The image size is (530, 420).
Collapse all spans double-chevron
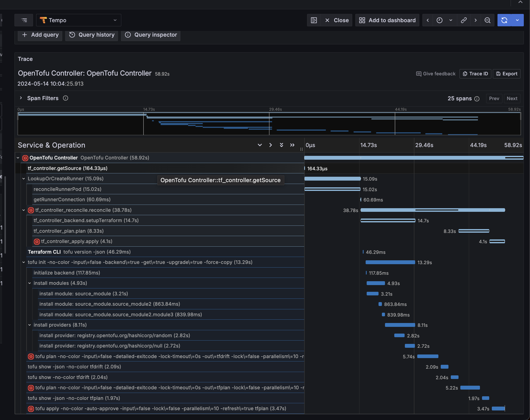pos(292,145)
